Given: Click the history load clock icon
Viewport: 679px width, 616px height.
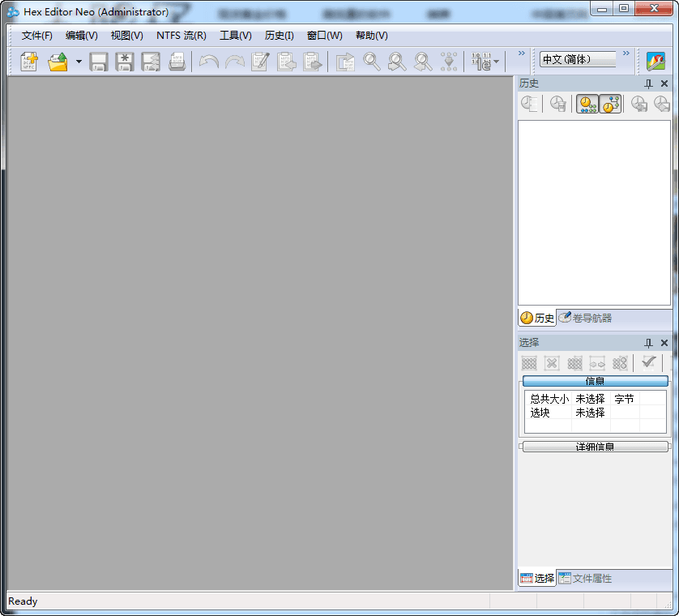Looking at the screenshot, I should tap(662, 104).
